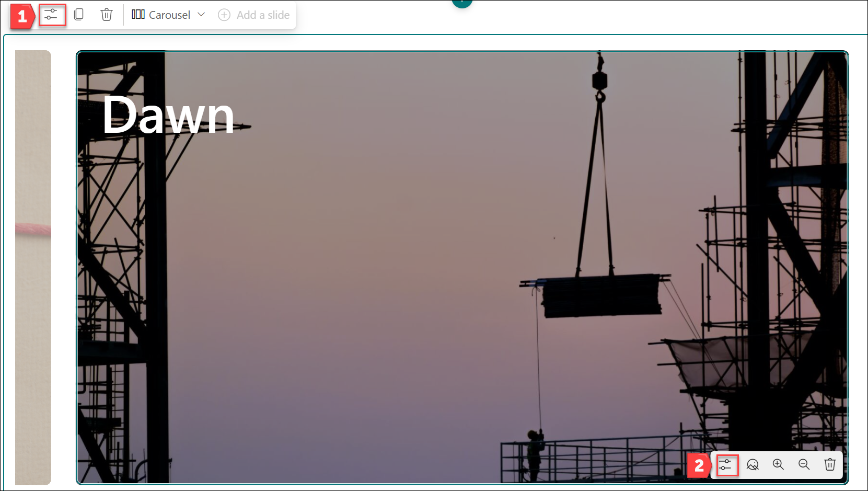Viewport: 868px width, 491px height.
Task: Open slide properties in bottom image toolbar
Action: (725, 465)
